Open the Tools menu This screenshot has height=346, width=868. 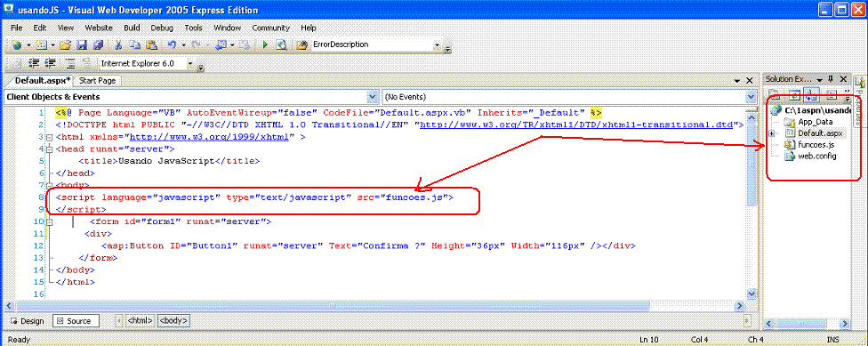[194, 28]
